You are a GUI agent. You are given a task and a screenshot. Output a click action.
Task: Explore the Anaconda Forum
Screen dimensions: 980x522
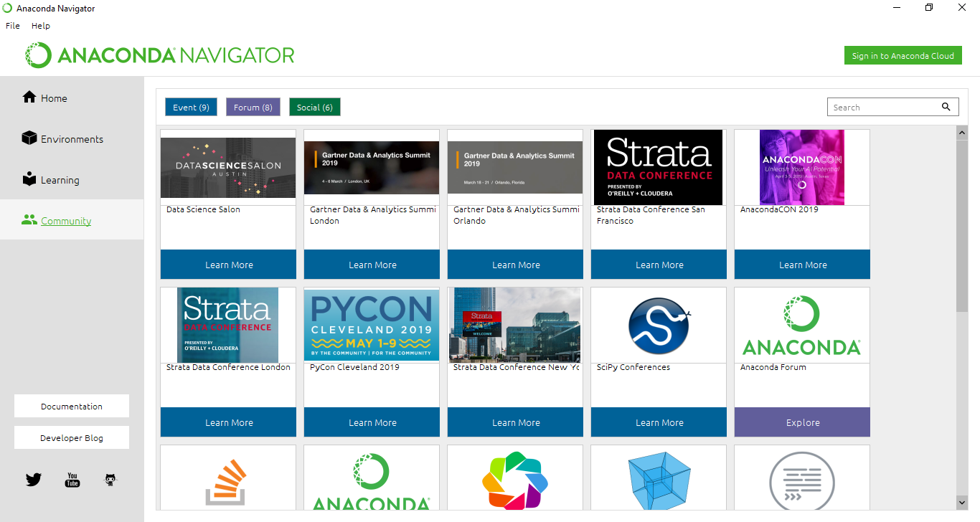click(x=802, y=422)
